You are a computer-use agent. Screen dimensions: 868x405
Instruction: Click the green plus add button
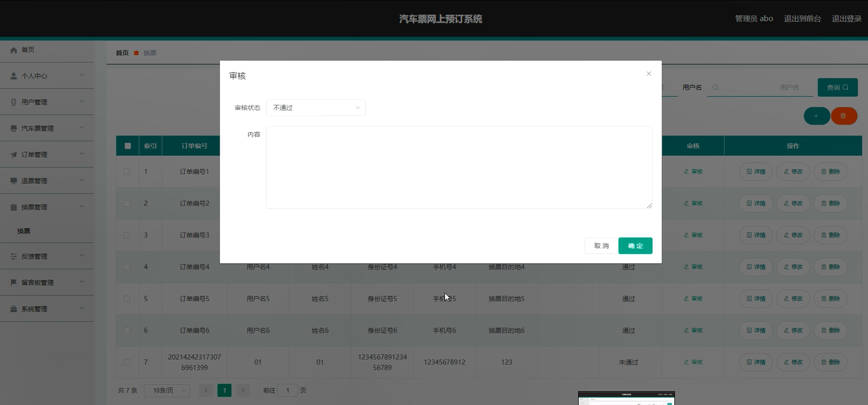[816, 116]
